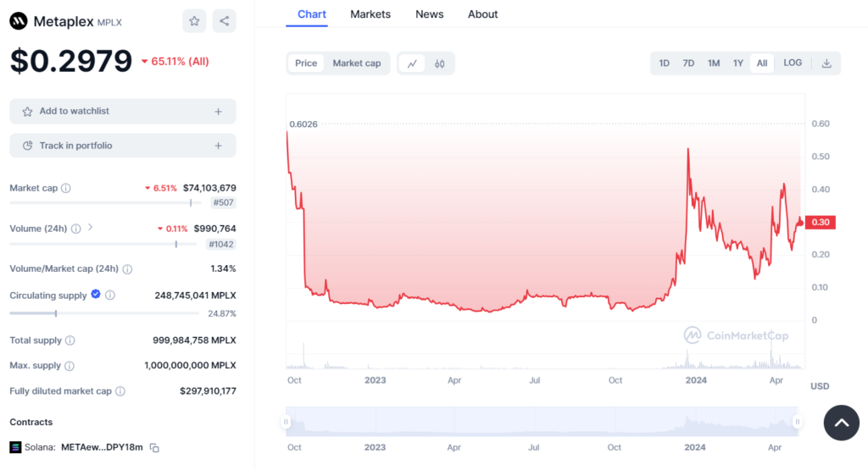The width and height of the screenshot is (868, 470).
Task: Open Market cap info tooltip icon
Action: [66, 188]
